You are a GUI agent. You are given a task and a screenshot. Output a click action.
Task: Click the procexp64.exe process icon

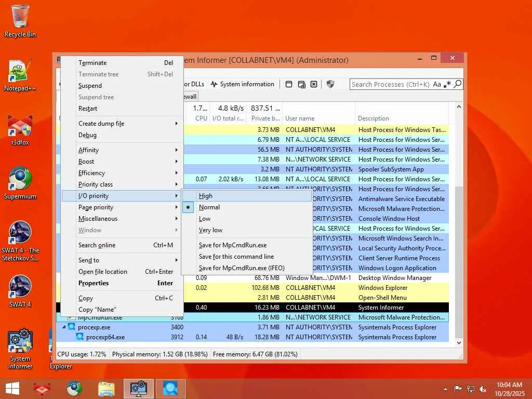pyautogui.click(x=79, y=337)
